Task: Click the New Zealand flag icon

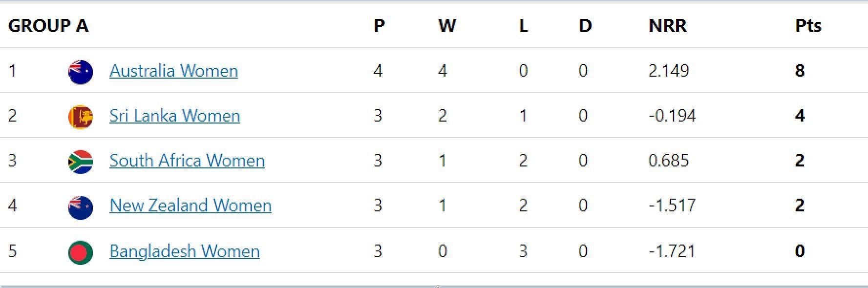Action: point(81,207)
